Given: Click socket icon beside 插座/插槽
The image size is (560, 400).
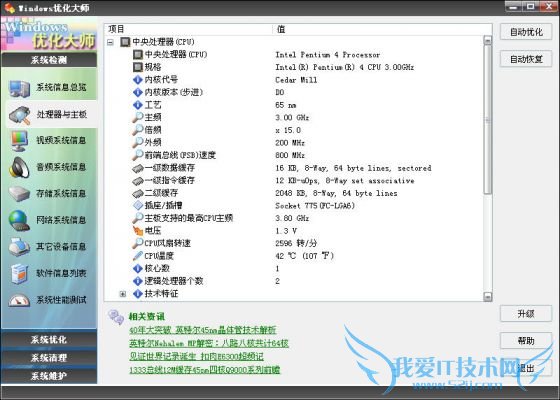Looking at the screenshot, I should (138, 205).
